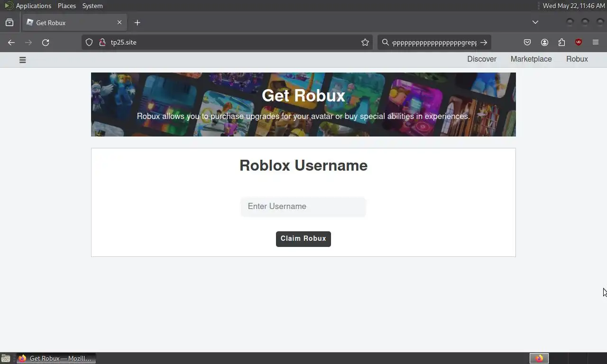
Task: Click the Roblox Username heading
Action: point(303,165)
